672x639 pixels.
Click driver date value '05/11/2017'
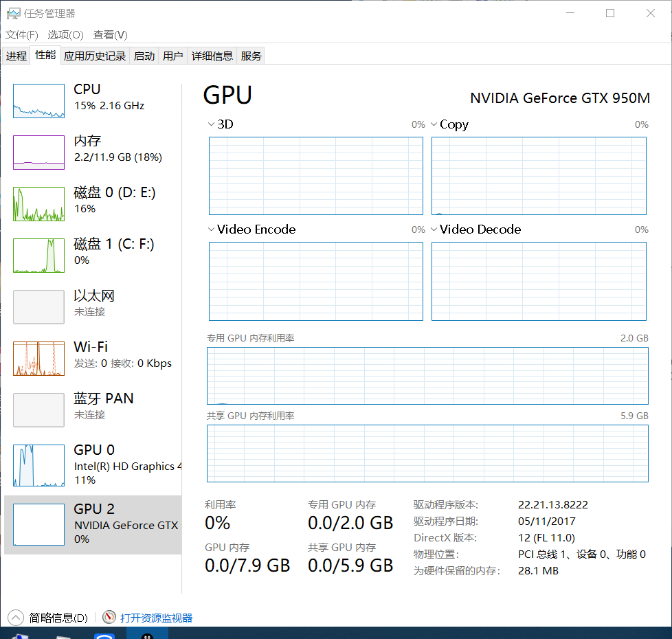click(546, 521)
